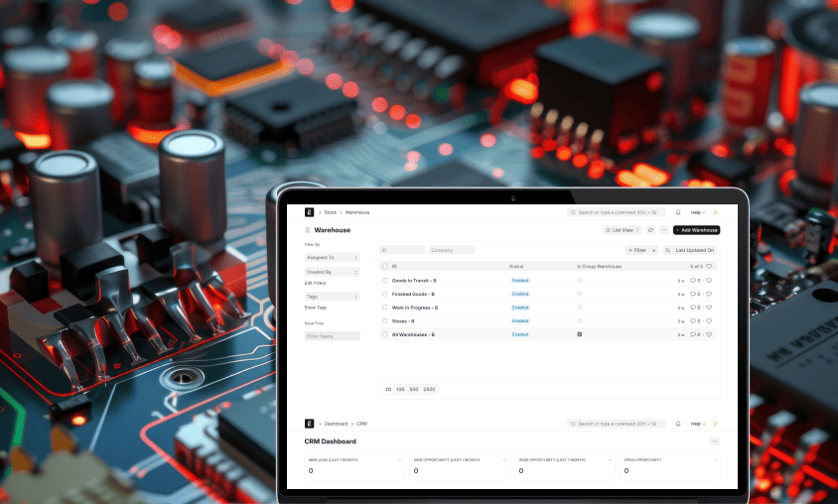Like the Stores - B row
Screen dimensions: 838x504
coord(709,320)
